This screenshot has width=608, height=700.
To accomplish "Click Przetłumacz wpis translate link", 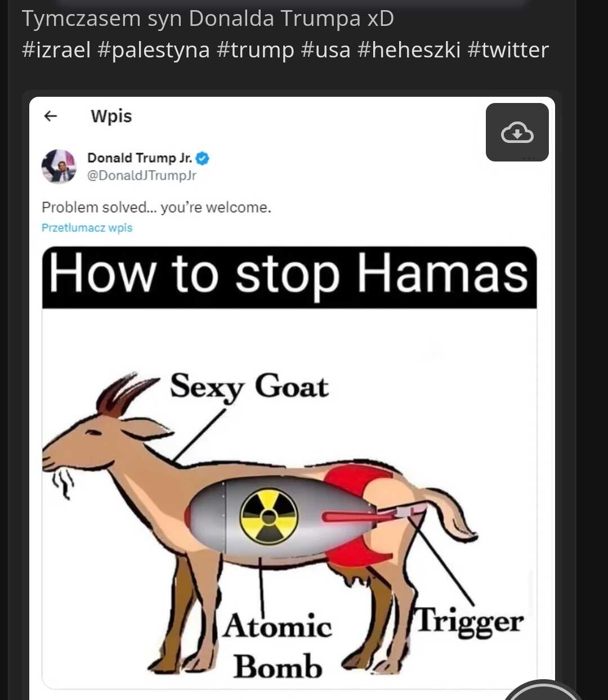I will (x=87, y=228).
